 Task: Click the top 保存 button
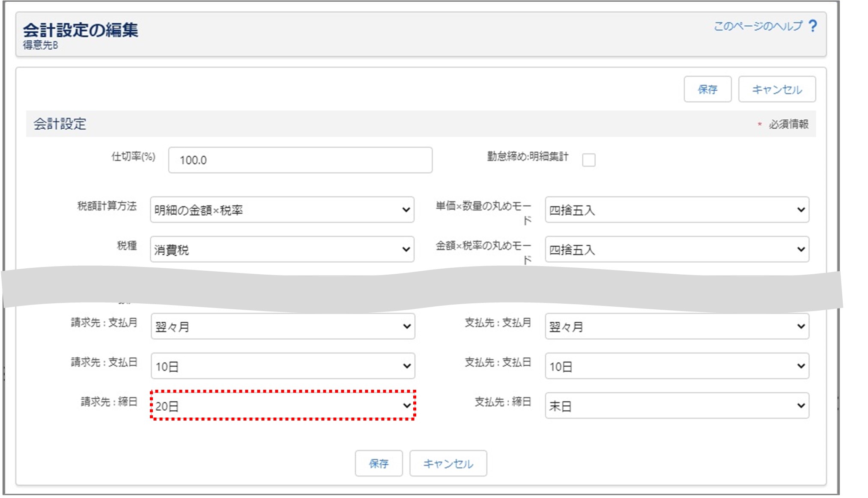[x=707, y=89]
